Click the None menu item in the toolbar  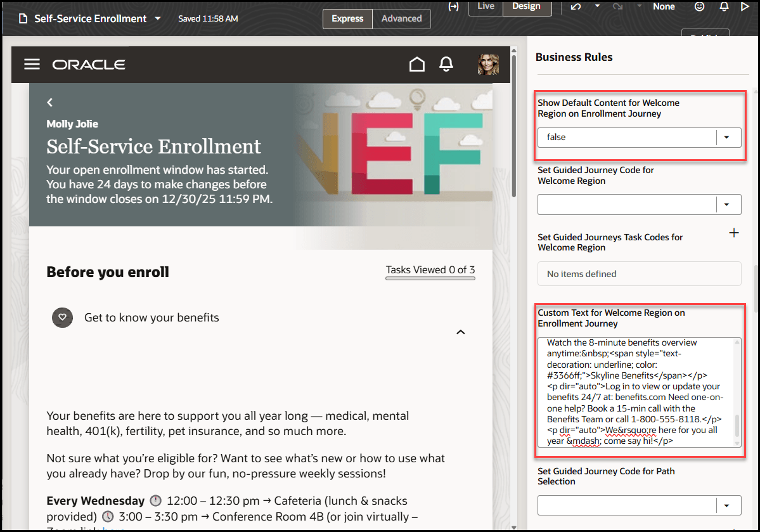[x=663, y=6]
